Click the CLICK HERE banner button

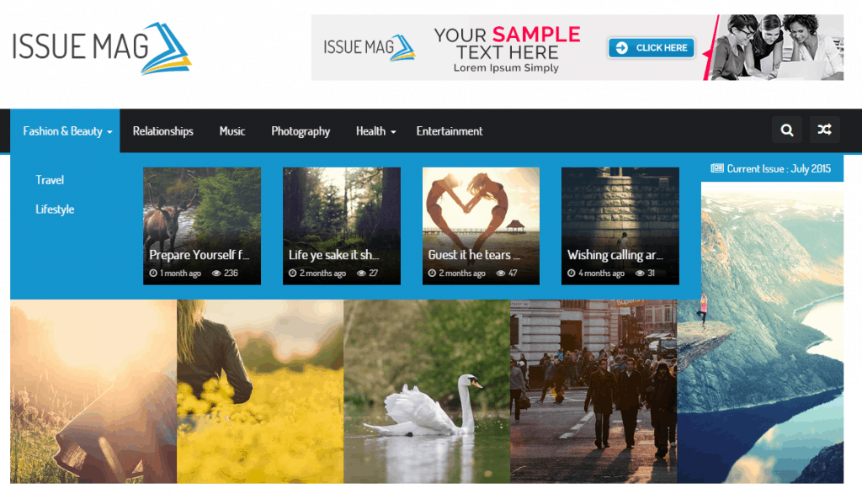point(652,48)
